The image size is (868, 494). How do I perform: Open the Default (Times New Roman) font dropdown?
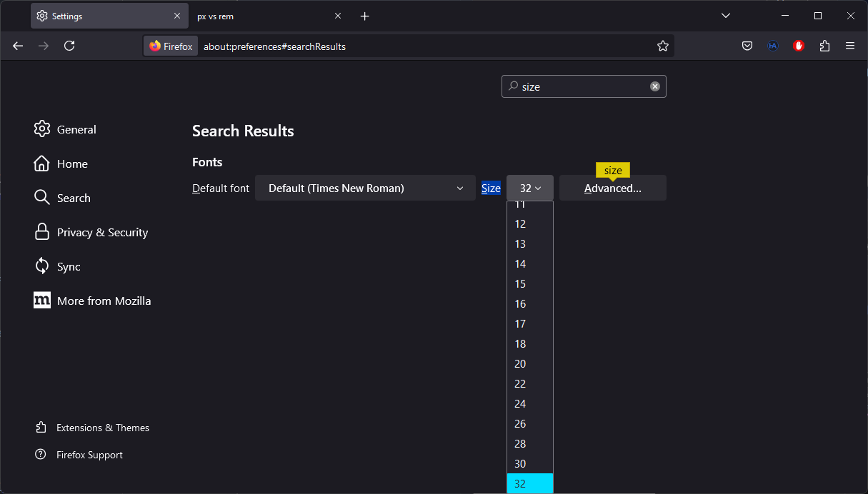tap(364, 188)
